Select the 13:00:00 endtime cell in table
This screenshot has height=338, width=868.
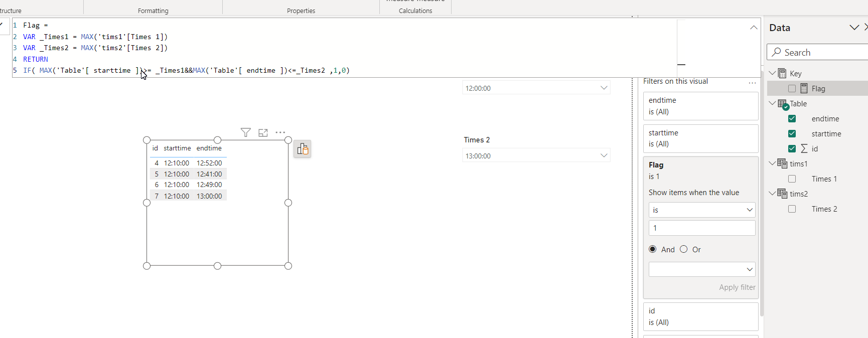click(209, 196)
